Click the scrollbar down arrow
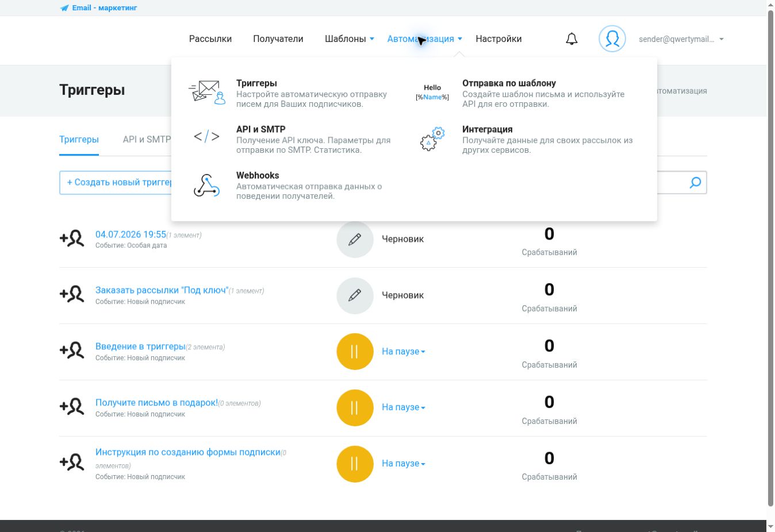This screenshot has height=532, width=775. (x=771, y=526)
